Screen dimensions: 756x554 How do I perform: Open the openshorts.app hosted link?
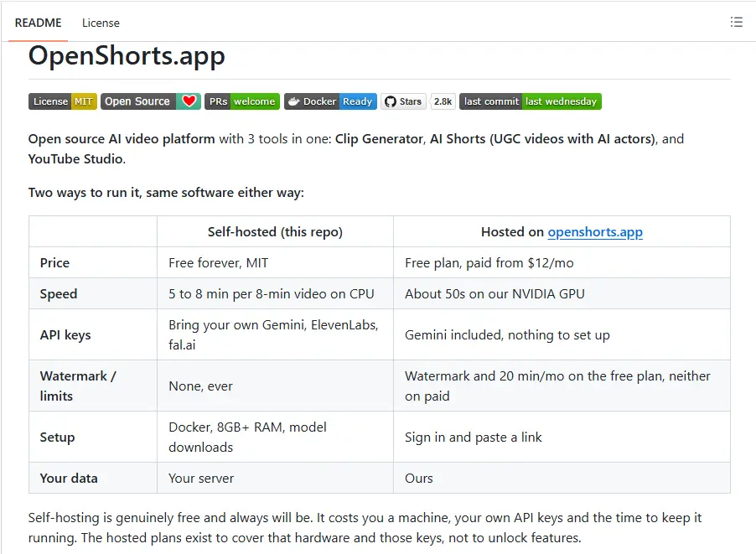(x=595, y=232)
